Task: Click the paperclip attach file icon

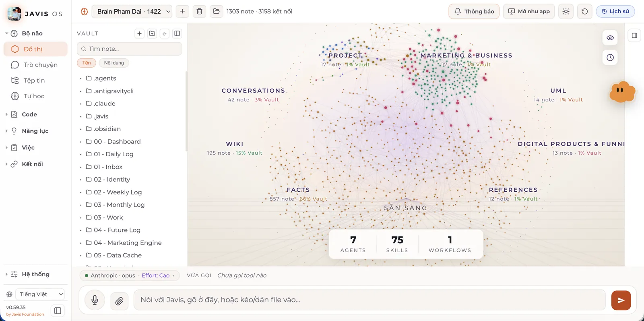Action: click(x=119, y=300)
